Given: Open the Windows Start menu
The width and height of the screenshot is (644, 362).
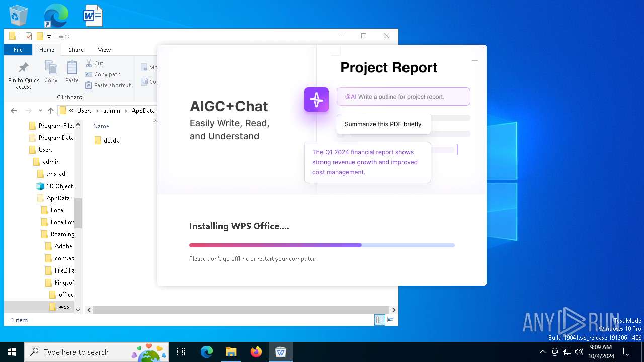Looking at the screenshot, I should [x=12, y=352].
